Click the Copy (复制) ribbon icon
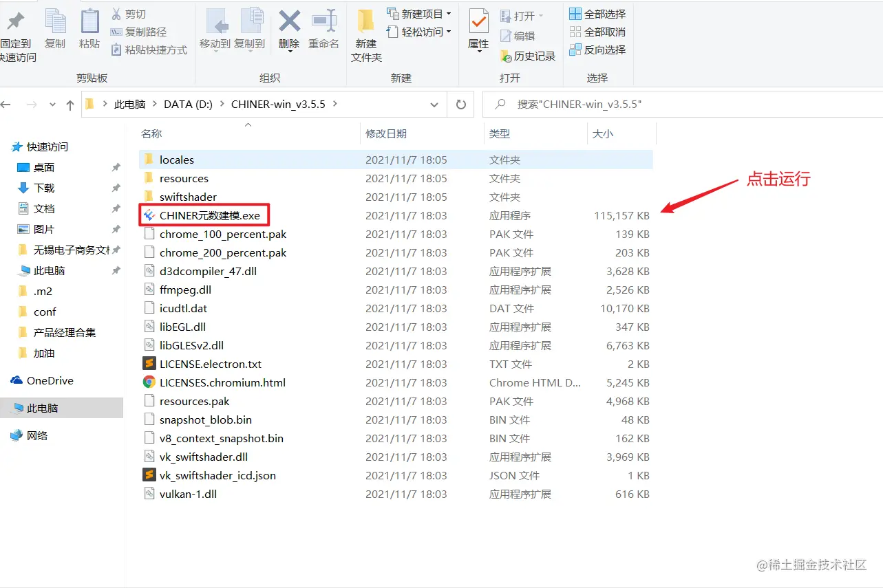The width and height of the screenshot is (883, 588). (x=55, y=21)
